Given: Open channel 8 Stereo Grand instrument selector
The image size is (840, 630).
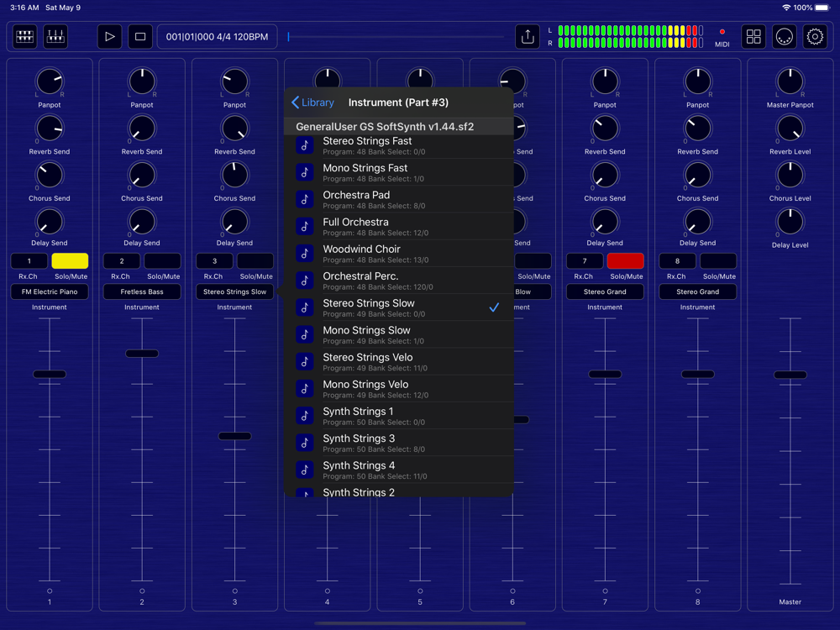Looking at the screenshot, I should tap(697, 292).
